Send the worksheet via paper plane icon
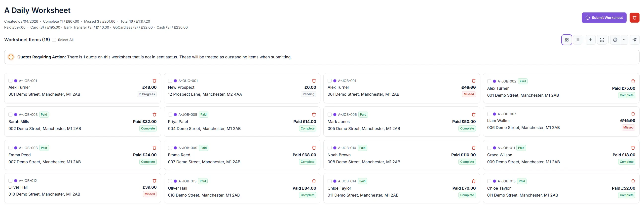This screenshot has height=206, width=644. [635, 40]
